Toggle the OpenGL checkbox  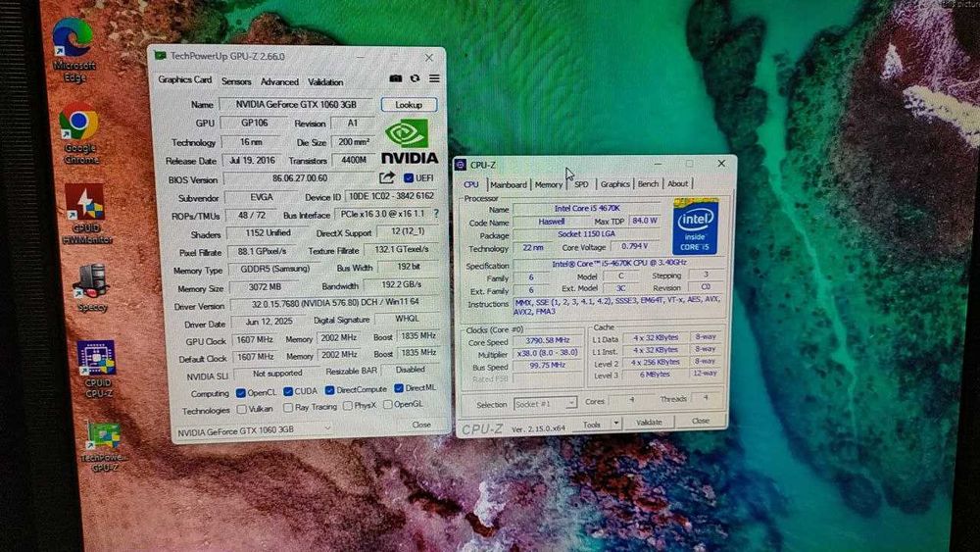pos(387,405)
